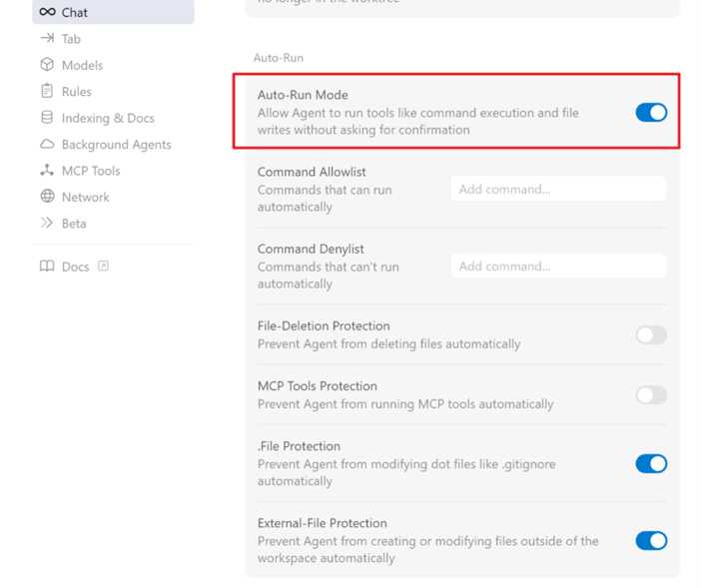Focus the Command Allowlist input field

(x=557, y=189)
